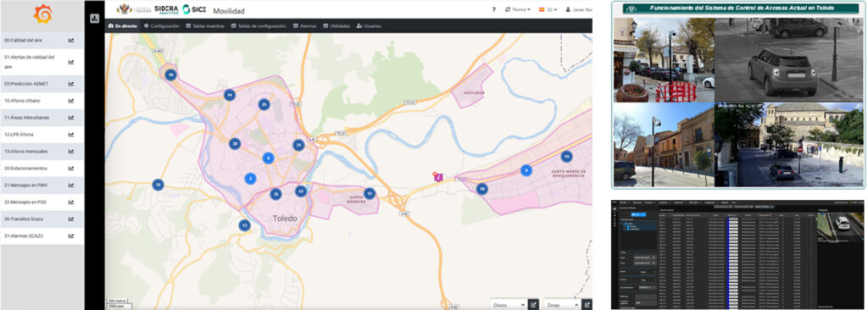This screenshot has height=310, width=868.
Task: Open the dashboards bar-chart icon
Action: 94,19
